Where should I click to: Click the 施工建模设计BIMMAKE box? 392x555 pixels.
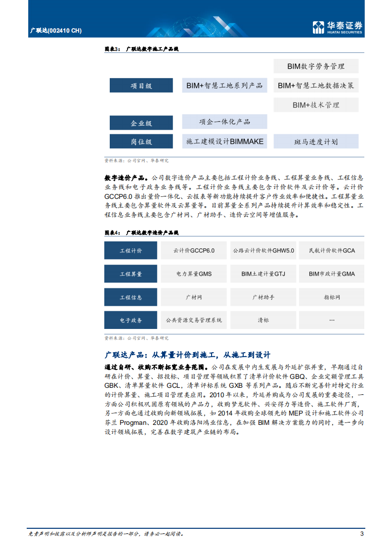click(x=224, y=141)
